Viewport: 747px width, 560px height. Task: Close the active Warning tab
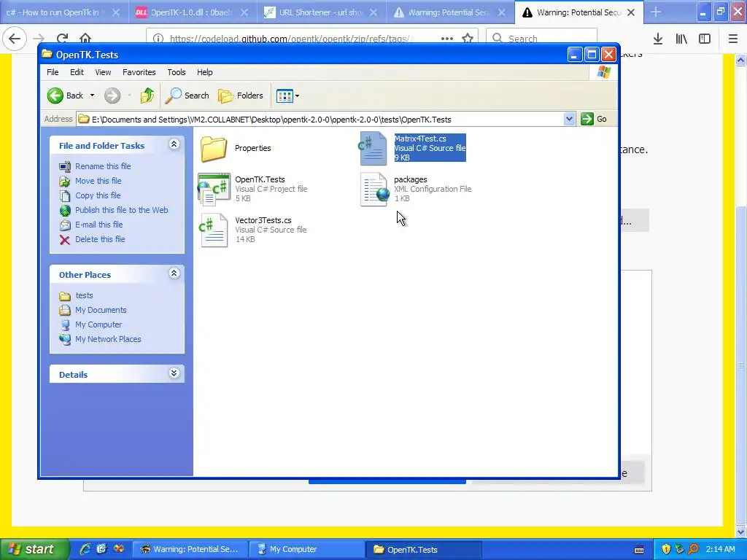tap(631, 13)
